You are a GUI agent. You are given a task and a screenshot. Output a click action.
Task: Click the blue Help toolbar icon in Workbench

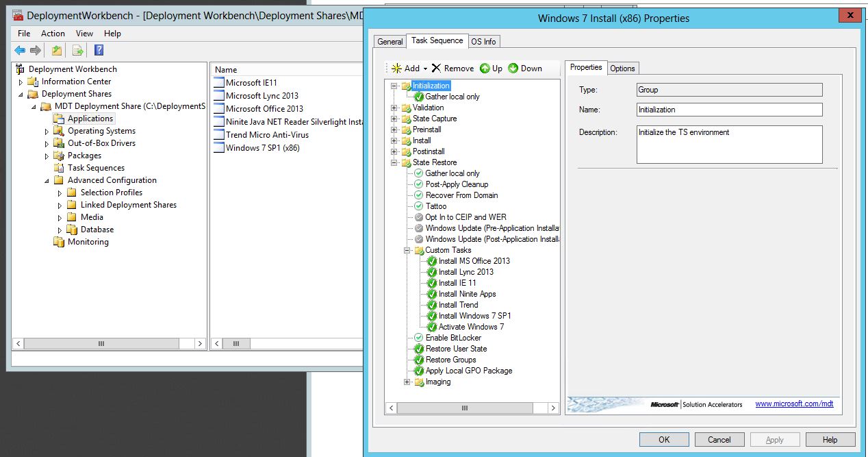pos(99,50)
